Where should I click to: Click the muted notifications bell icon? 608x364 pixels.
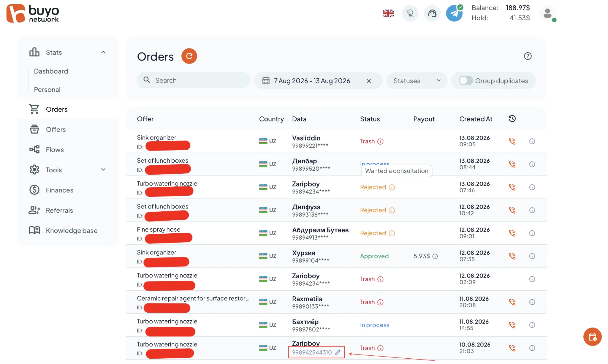pos(410,13)
